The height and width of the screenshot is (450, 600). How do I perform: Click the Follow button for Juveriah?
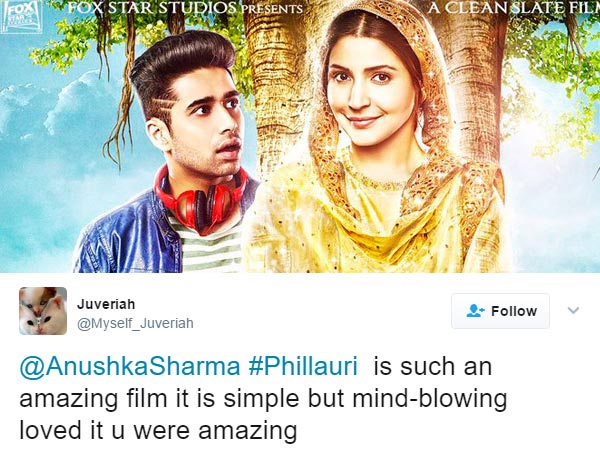coord(500,311)
